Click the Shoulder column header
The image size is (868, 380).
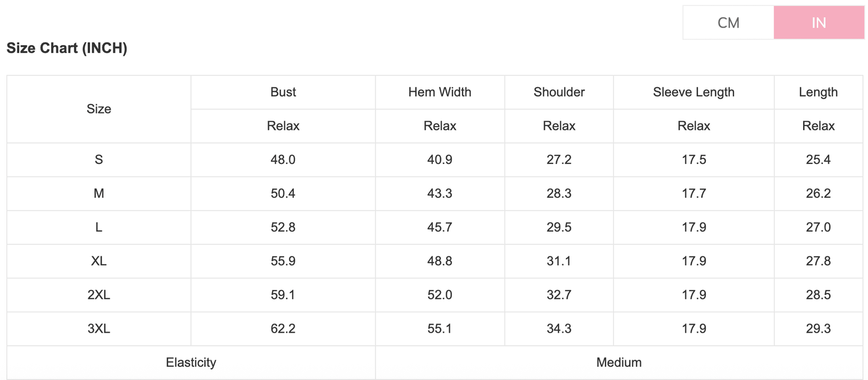pos(559,92)
